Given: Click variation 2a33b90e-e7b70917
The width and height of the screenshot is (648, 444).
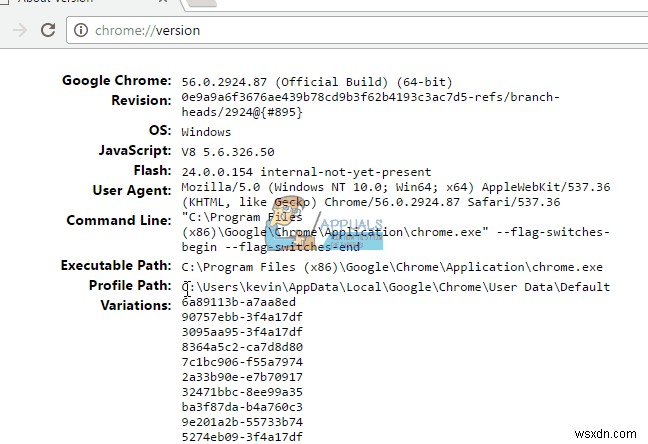Looking at the screenshot, I should point(242,377).
